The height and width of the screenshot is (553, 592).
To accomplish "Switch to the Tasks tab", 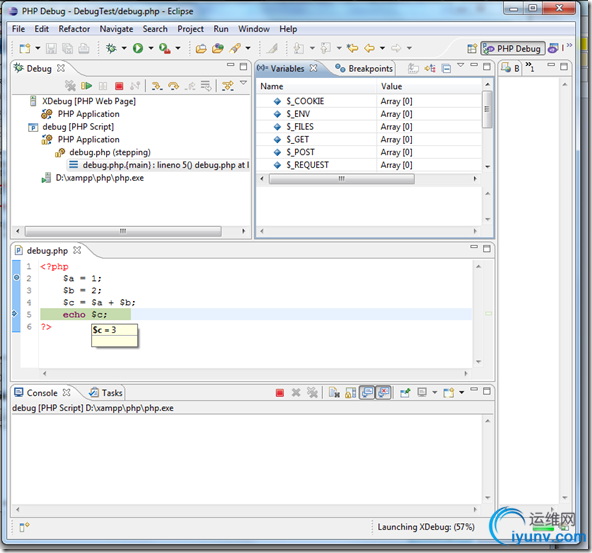I will pyautogui.click(x=106, y=393).
